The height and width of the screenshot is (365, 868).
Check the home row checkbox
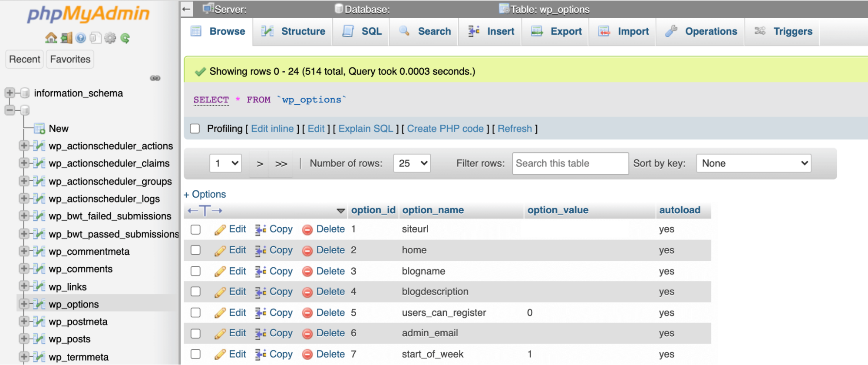196,250
